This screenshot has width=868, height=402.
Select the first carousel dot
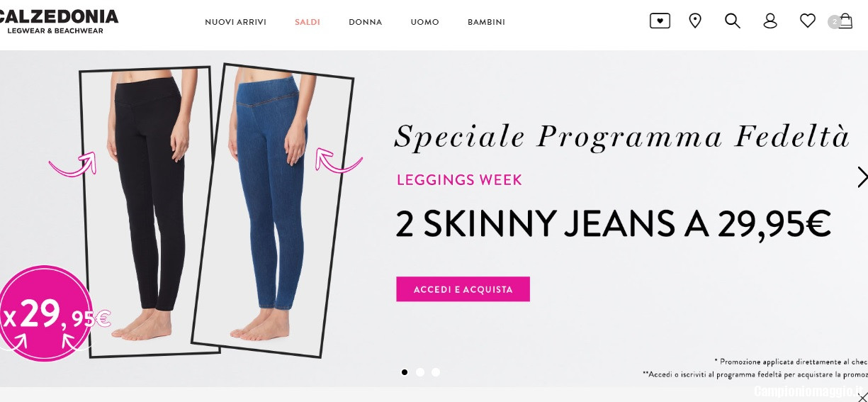pos(405,372)
